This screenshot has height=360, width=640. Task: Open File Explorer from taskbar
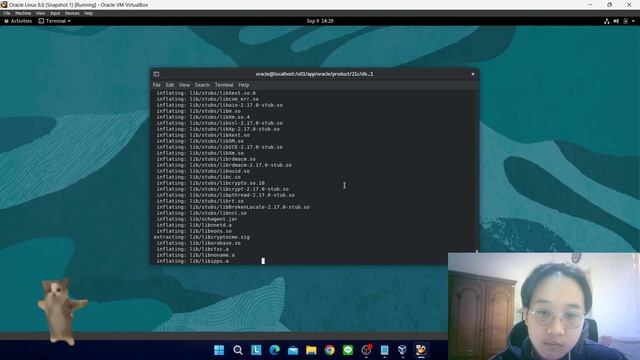click(x=311, y=350)
